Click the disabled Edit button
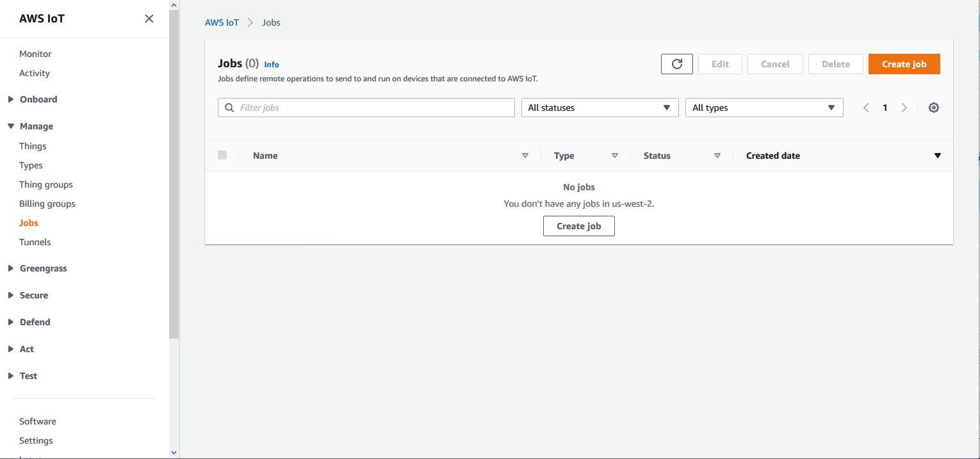 (x=721, y=64)
